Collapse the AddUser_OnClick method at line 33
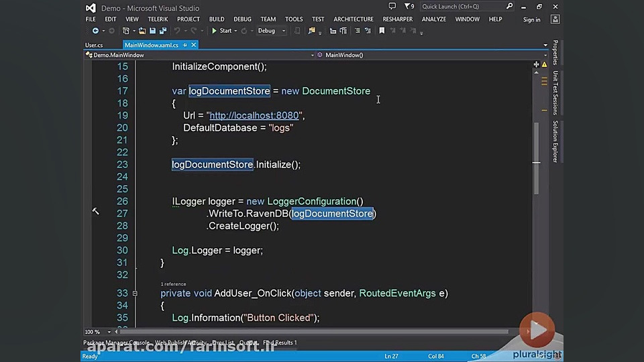 pyautogui.click(x=135, y=294)
